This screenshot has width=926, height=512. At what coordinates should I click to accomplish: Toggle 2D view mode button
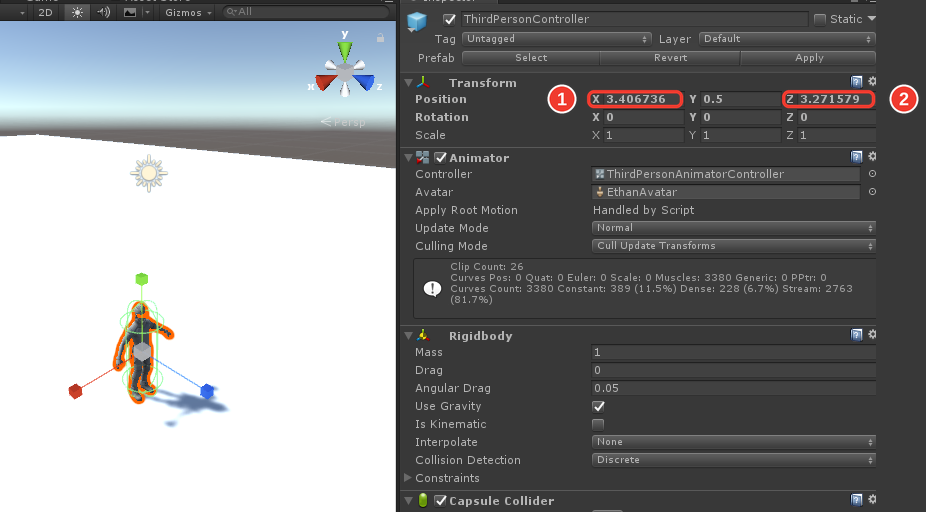click(45, 12)
